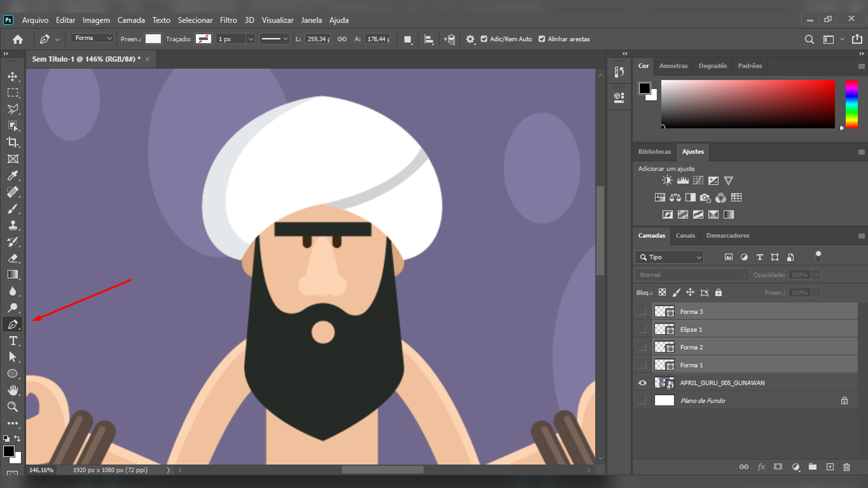Show the Forma 3 layer
Image resolution: width=868 pixels, height=488 pixels.
pos(642,312)
